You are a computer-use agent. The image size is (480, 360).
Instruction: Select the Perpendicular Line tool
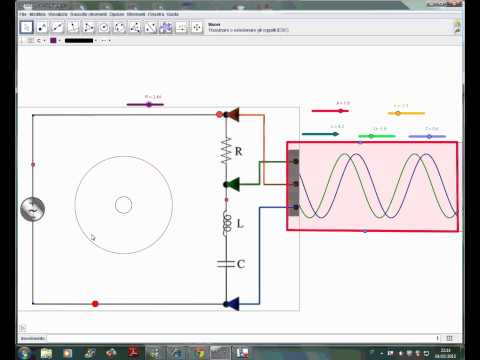73,27
